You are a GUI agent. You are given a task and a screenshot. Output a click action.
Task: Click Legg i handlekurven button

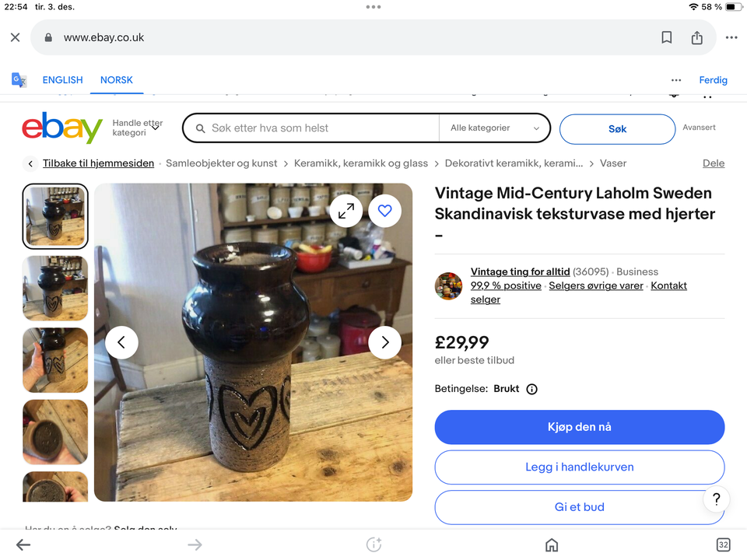[579, 467]
